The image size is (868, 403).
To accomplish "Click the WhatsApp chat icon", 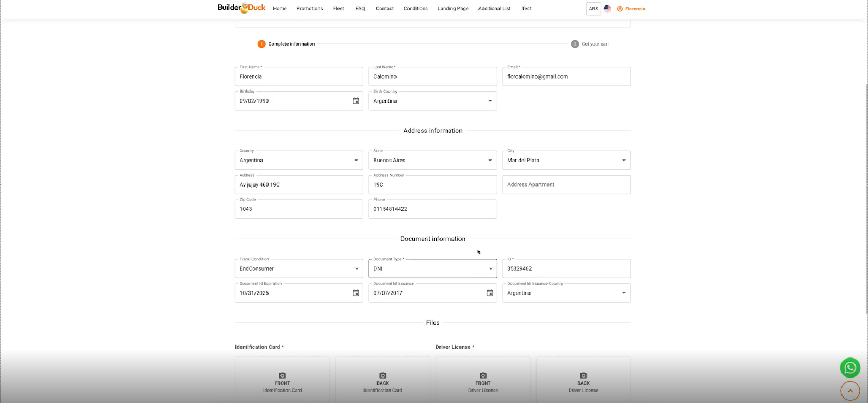I will [850, 368].
